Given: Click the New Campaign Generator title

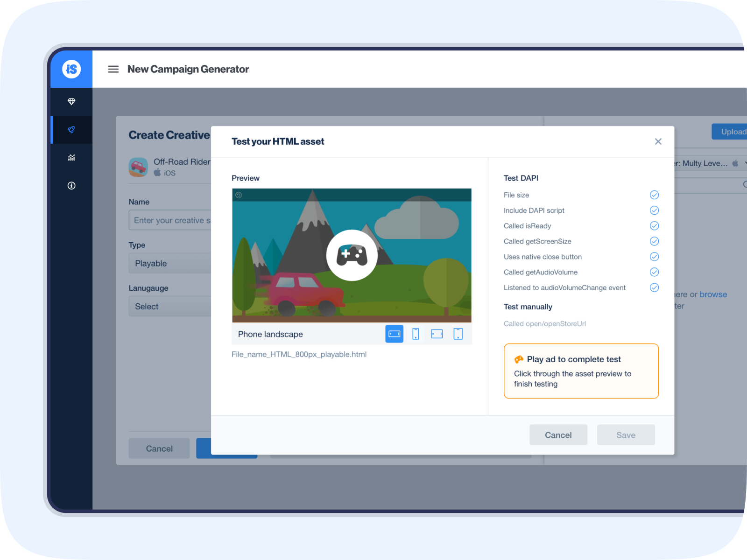Looking at the screenshot, I should click(188, 69).
